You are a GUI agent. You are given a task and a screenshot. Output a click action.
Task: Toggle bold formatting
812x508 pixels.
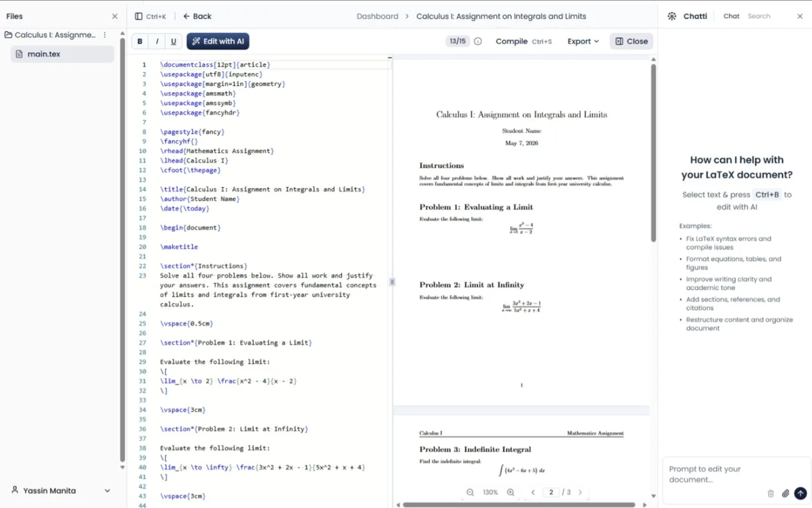tap(140, 41)
